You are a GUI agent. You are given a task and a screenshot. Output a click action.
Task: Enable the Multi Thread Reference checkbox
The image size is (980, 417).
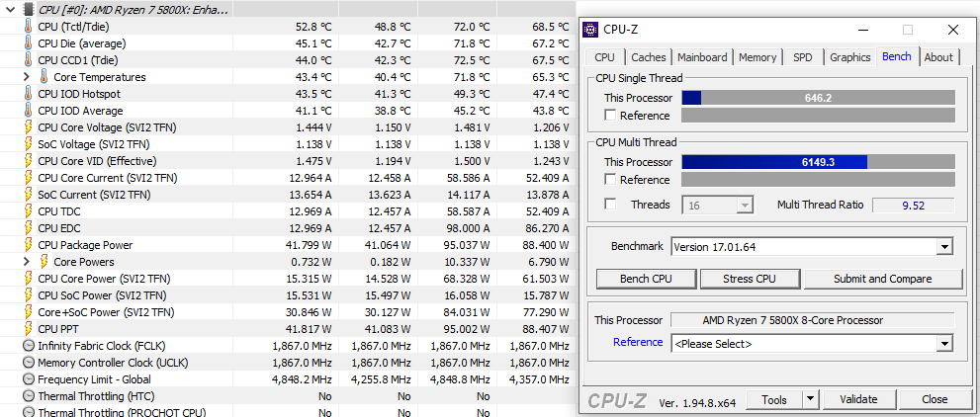tap(610, 180)
